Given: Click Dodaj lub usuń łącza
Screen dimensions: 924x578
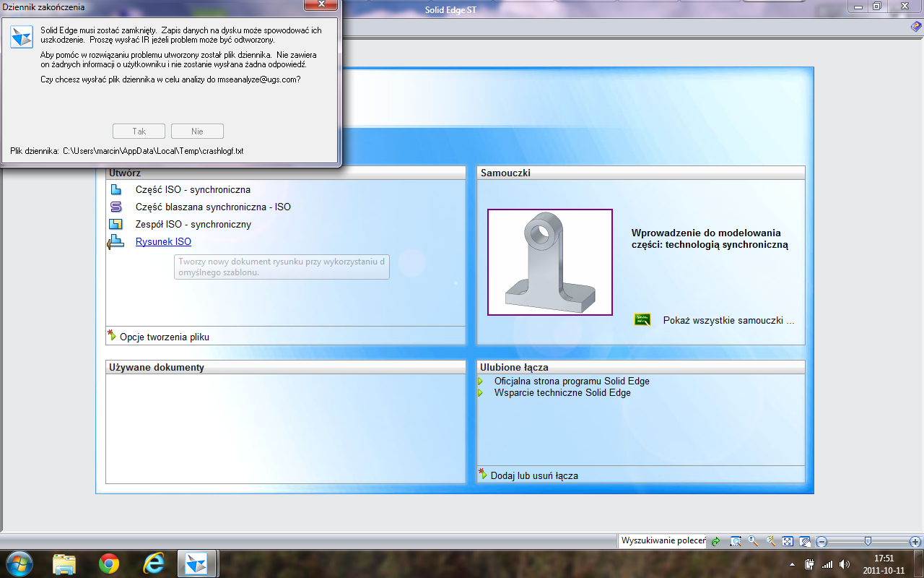Looking at the screenshot, I should click(534, 475).
